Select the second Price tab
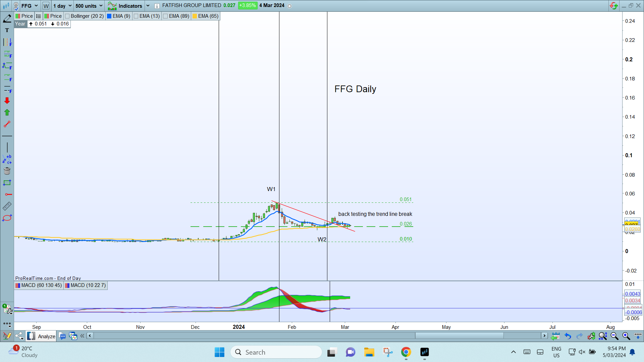644x362 pixels. 53,16
